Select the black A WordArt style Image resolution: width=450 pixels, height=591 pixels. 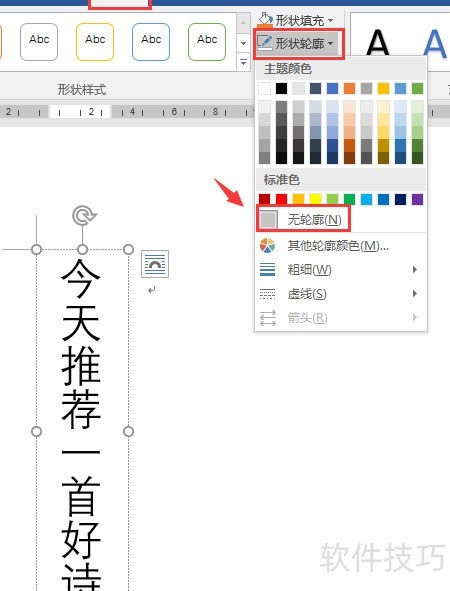pos(377,42)
